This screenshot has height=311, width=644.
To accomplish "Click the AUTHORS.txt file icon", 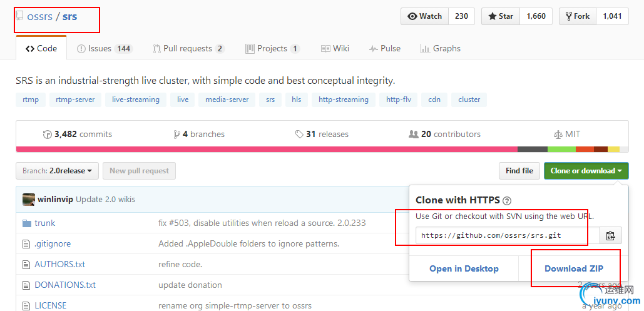I will (26, 265).
